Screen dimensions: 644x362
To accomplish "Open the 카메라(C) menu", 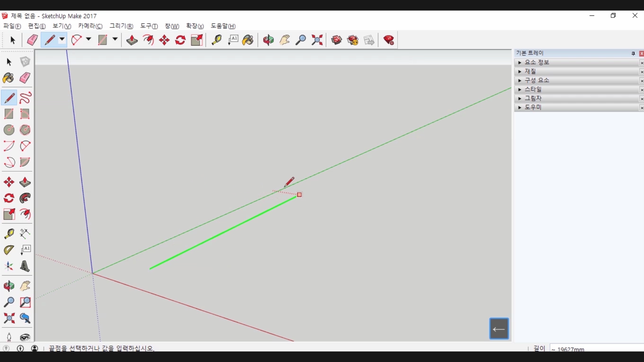I will (x=90, y=26).
